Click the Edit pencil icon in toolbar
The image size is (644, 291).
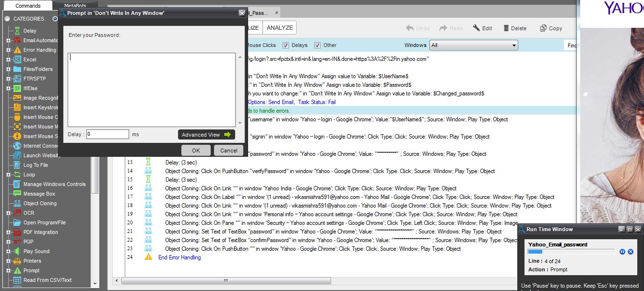pos(476,28)
